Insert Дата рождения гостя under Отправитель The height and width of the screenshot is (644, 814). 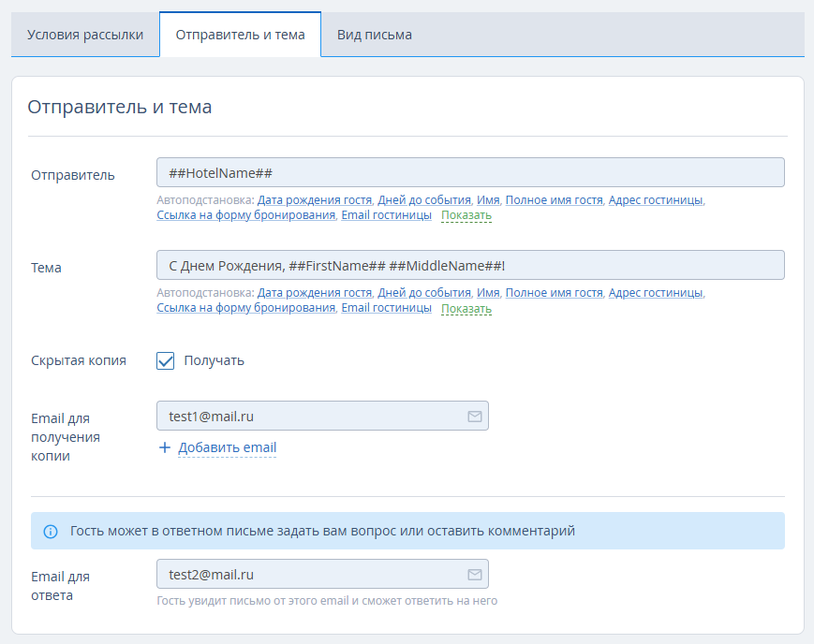pos(314,200)
